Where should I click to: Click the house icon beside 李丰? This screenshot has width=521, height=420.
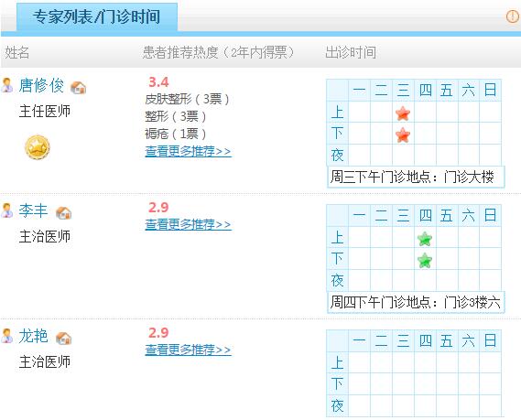[64, 212]
